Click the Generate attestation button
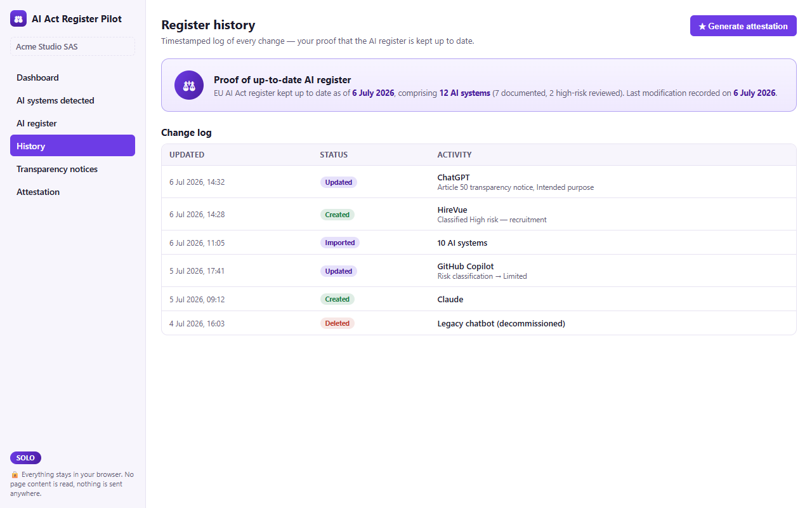Image resolution: width=812 pixels, height=508 pixels. point(743,26)
